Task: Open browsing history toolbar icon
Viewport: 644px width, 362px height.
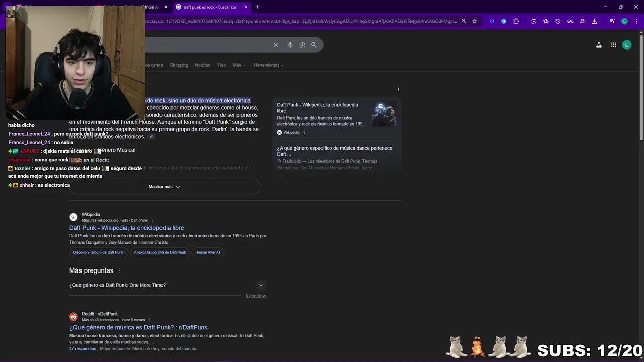Action: pyautogui.click(x=558, y=21)
